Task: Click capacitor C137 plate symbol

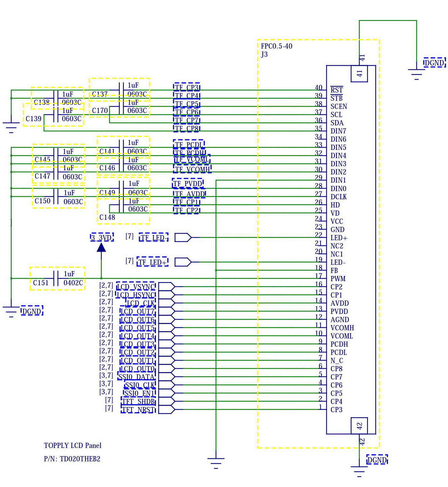Action: point(121,90)
